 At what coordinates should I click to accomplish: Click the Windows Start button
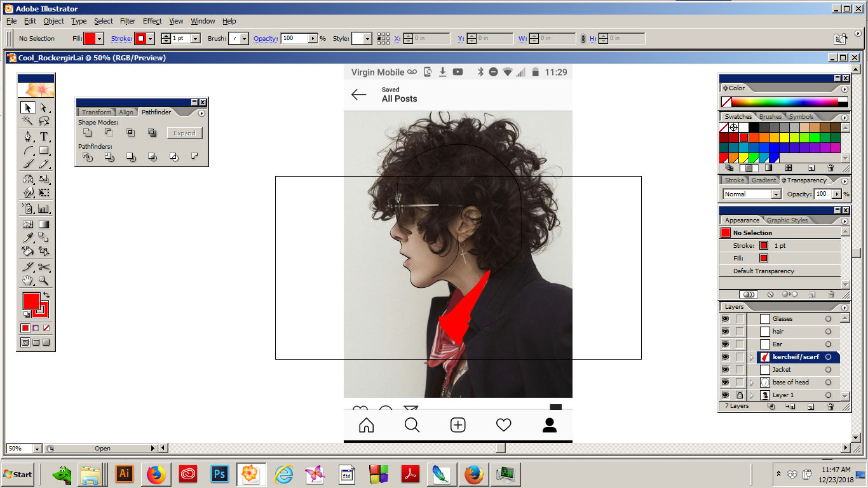tap(18, 474)
